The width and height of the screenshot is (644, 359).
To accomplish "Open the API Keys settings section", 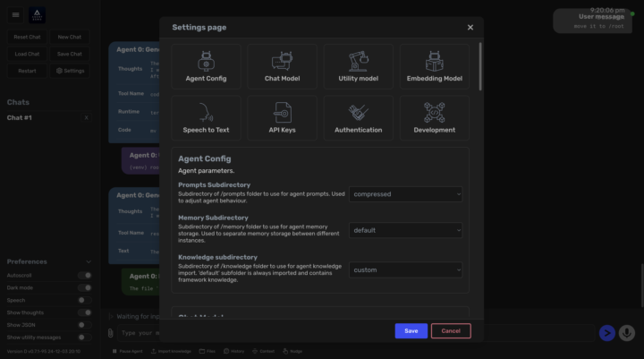I will [282, 118].
